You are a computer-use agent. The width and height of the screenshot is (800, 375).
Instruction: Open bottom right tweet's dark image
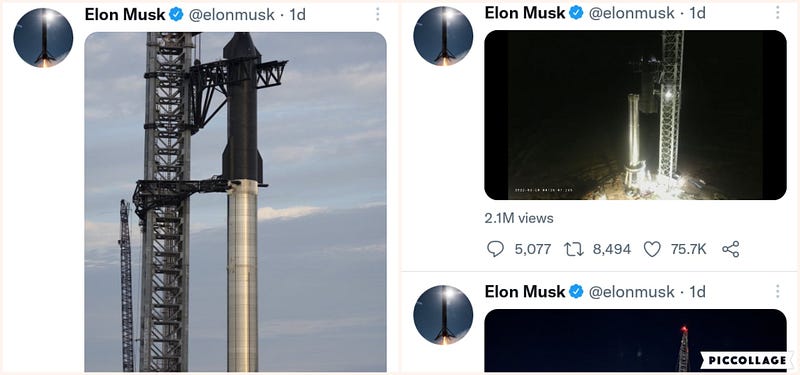tap(635, 340)
